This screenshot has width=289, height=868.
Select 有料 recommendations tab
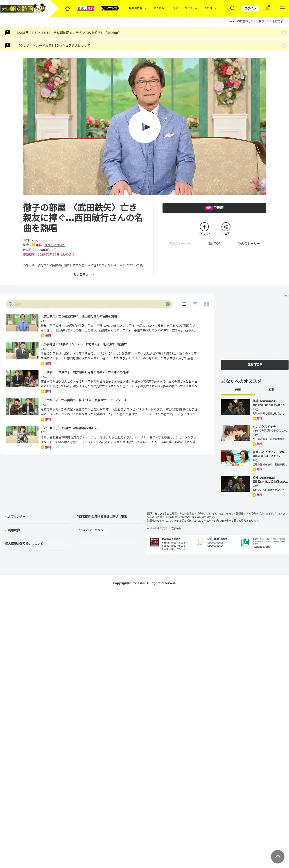[271, 390]
